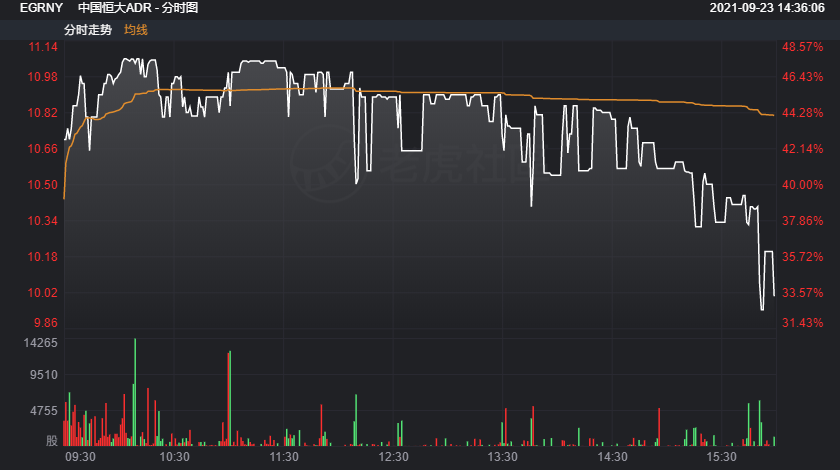
Task: Click the 4755 volume axis label
Action: click(x=44, y=411)
